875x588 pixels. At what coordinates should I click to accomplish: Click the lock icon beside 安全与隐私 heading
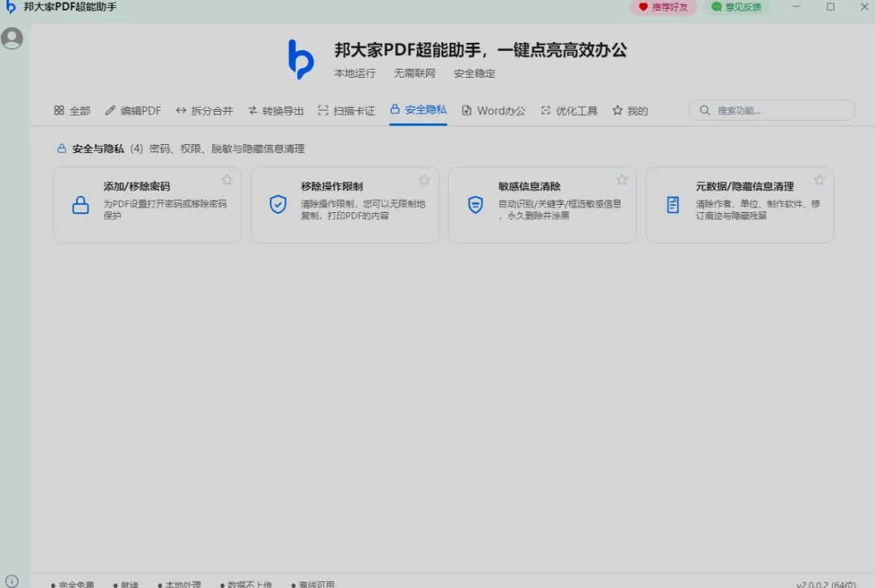(62, 148)
